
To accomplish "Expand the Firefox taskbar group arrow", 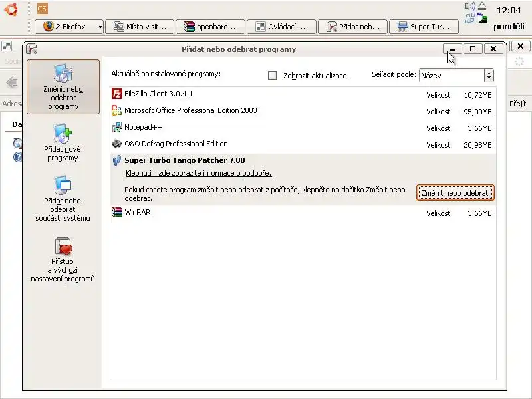I will pos(100,27).
